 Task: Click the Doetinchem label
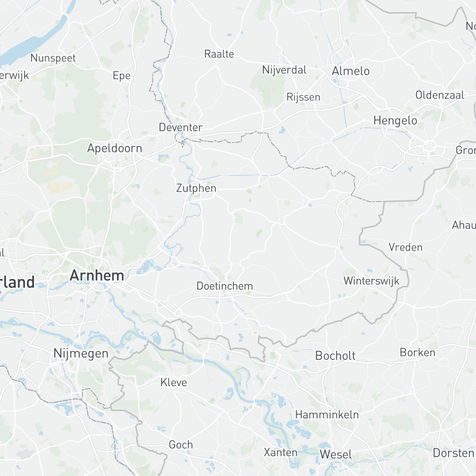tap(225, 286)
